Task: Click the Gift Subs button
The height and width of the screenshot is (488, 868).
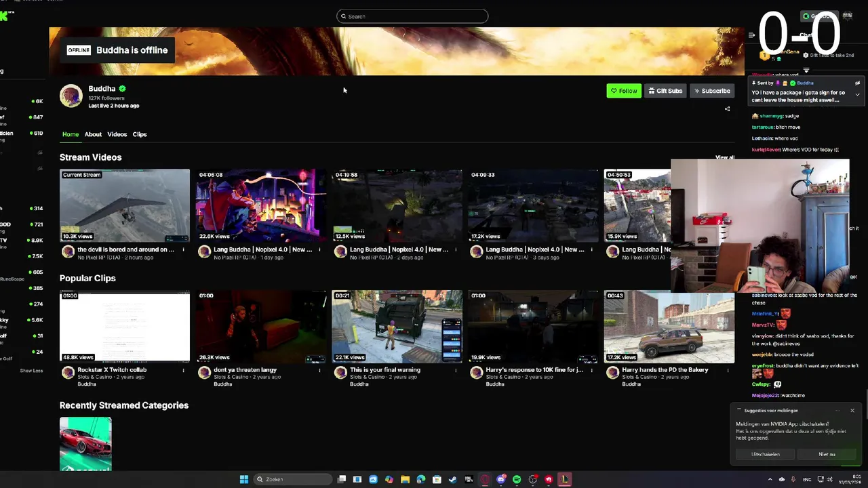Action: tap(665, 91)
